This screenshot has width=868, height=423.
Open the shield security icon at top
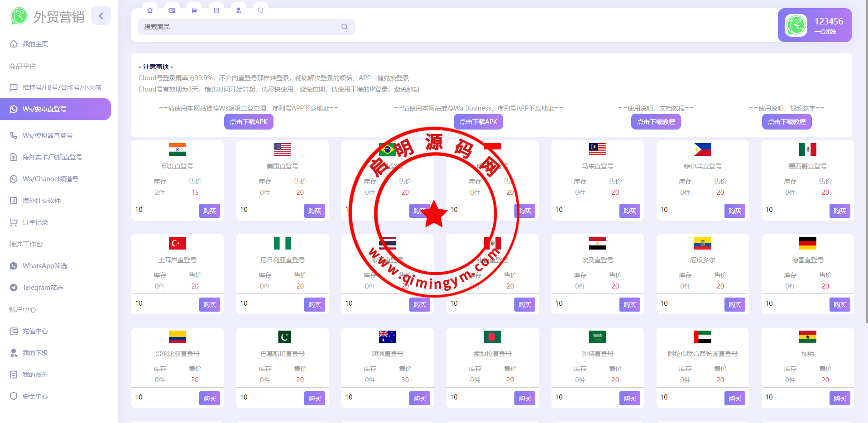261,10
